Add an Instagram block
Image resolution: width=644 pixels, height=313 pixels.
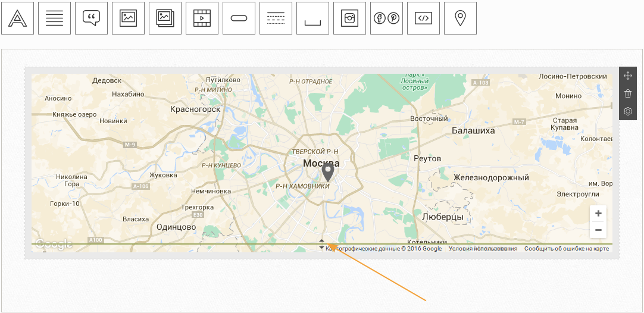click(x=349, y=18)
